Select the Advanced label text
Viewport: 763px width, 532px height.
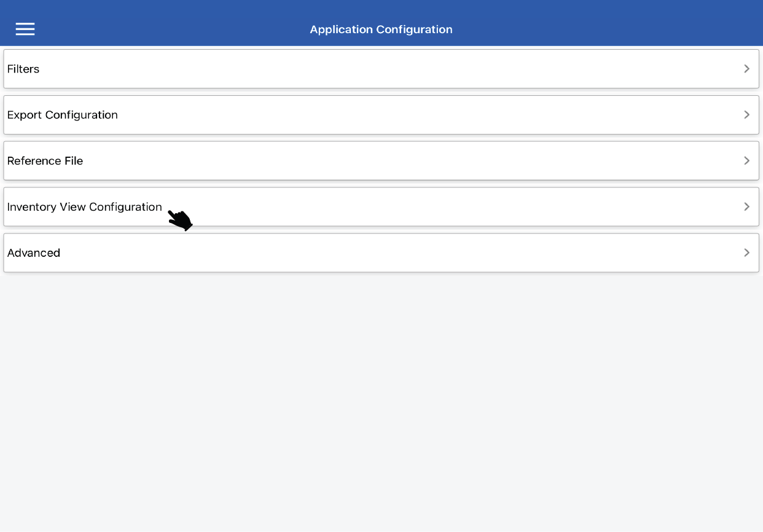click(34, 252)
